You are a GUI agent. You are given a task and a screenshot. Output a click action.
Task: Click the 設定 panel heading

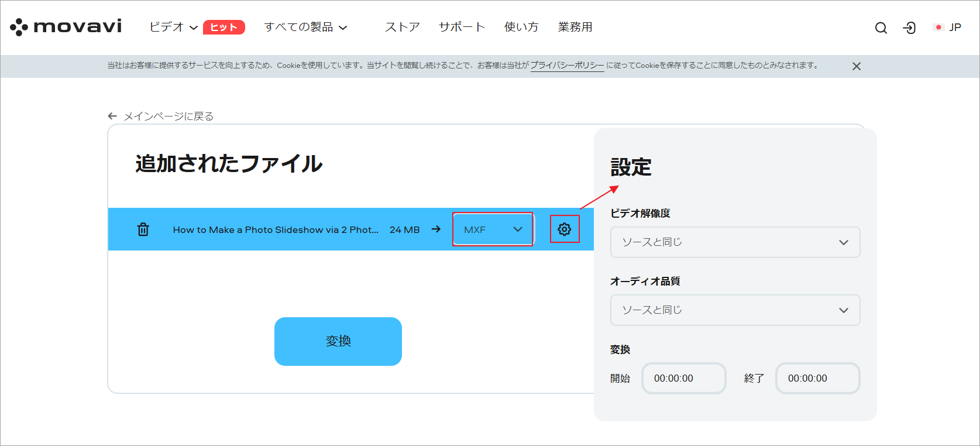[631, 167]
